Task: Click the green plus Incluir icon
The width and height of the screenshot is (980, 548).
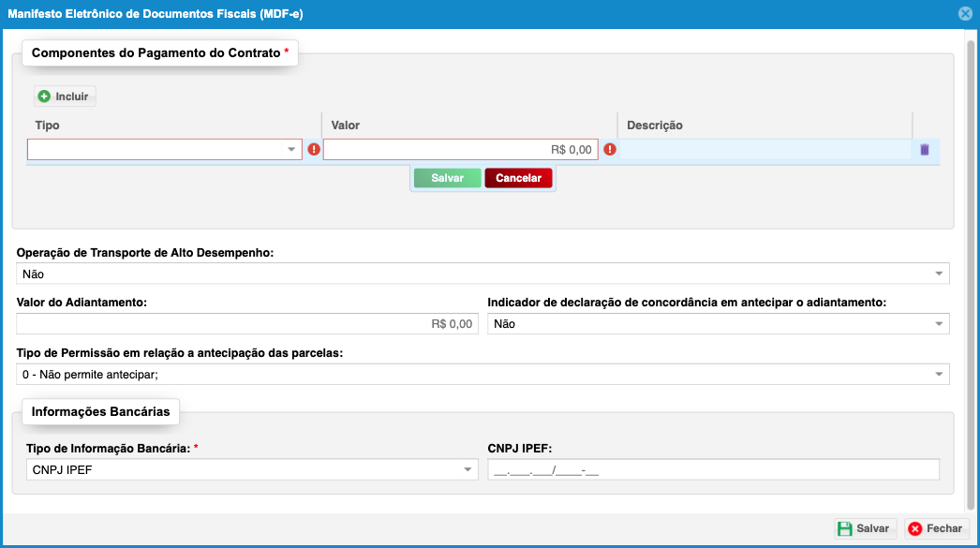Action: click(x=44, y=96)
